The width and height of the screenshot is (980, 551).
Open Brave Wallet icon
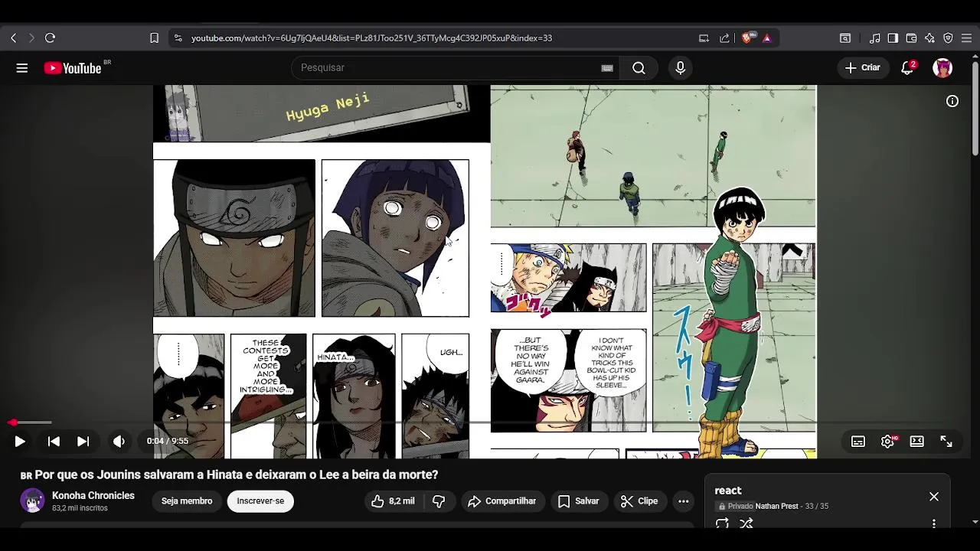(x=911, y=37)
